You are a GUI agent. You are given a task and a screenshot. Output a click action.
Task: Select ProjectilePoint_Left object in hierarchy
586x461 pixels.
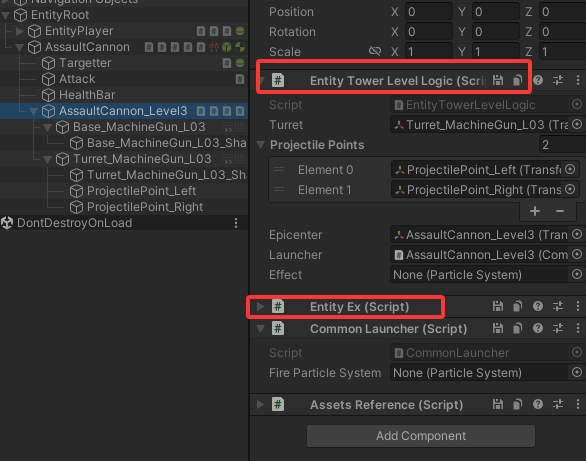(141, 191)
